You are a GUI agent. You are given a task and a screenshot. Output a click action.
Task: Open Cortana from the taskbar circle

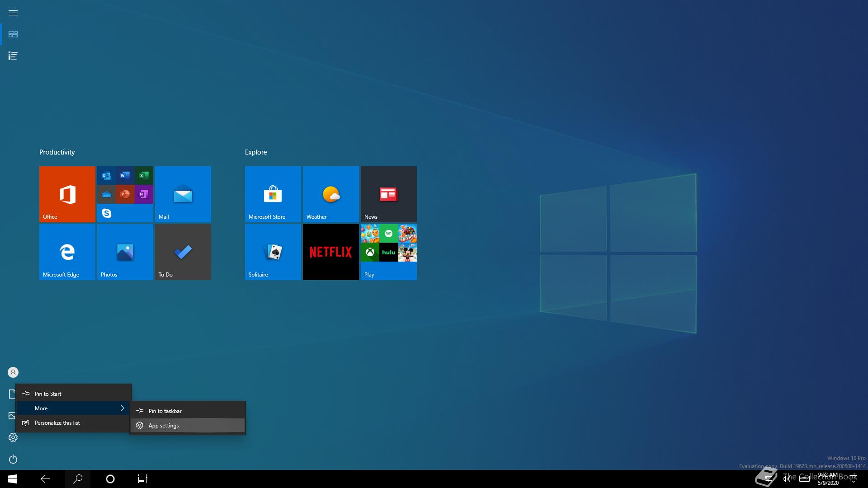tap(110, 479)
